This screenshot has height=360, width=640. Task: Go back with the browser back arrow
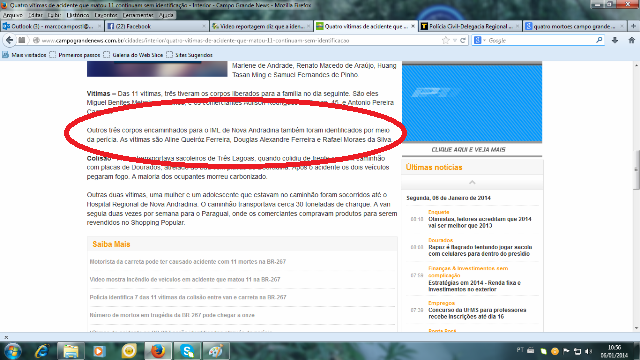[x=9, y=40]
